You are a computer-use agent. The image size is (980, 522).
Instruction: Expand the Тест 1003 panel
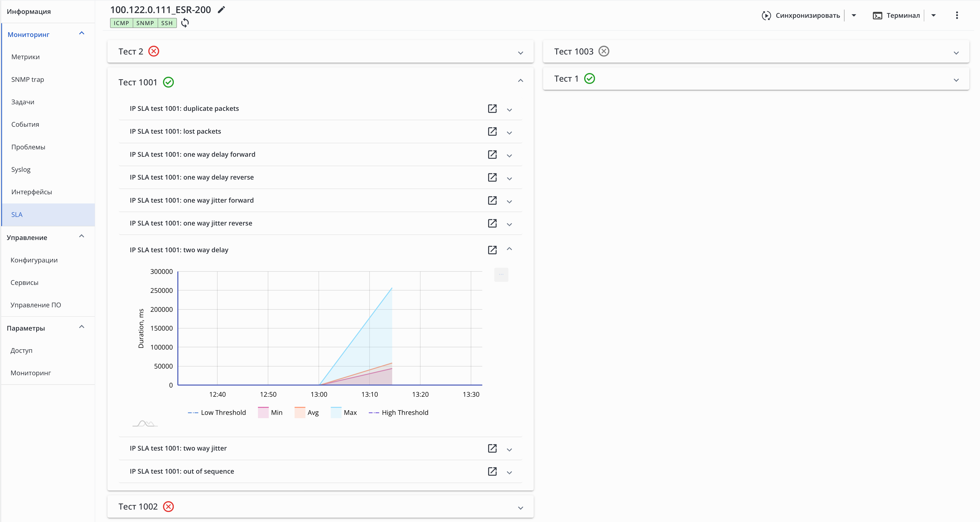(956, 52)
